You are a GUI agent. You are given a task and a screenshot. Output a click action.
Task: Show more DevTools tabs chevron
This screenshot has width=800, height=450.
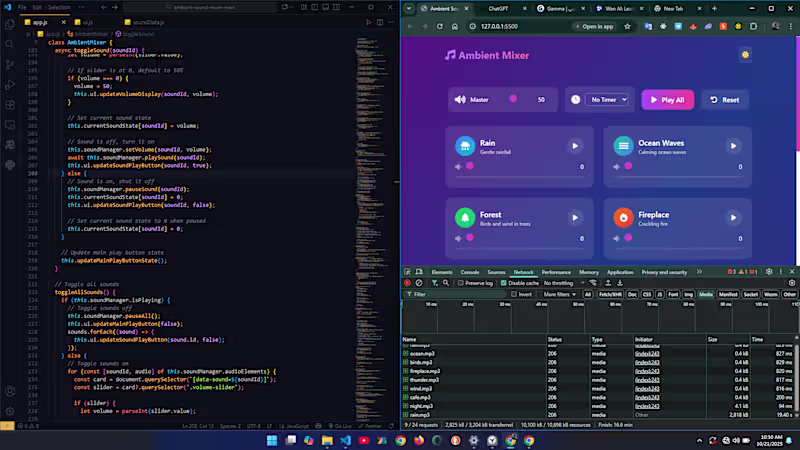(699, 272)
